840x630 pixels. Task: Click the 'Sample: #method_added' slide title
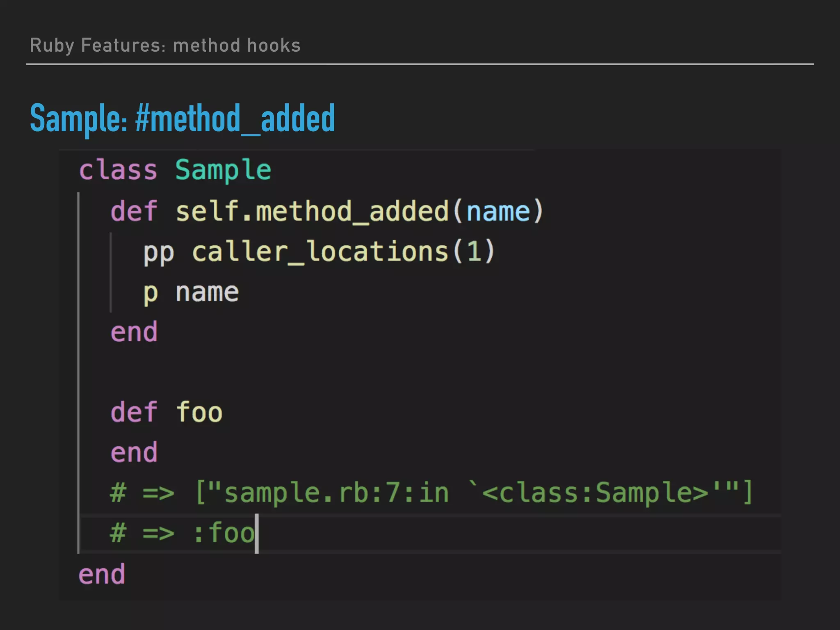tap(183, 118)
